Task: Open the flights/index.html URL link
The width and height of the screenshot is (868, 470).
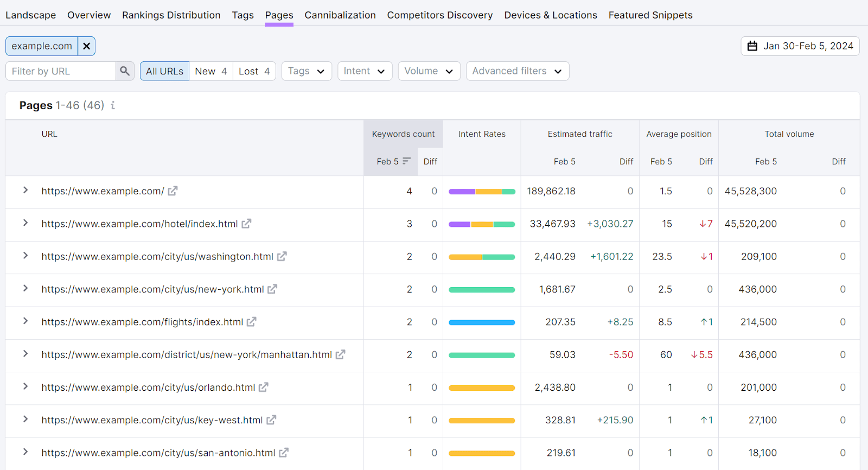Action: click(142, 322)
